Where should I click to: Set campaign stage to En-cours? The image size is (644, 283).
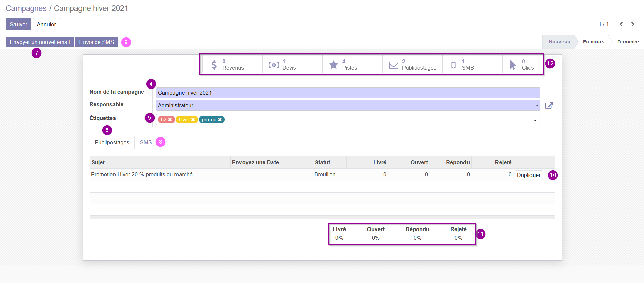coord(593,42)
